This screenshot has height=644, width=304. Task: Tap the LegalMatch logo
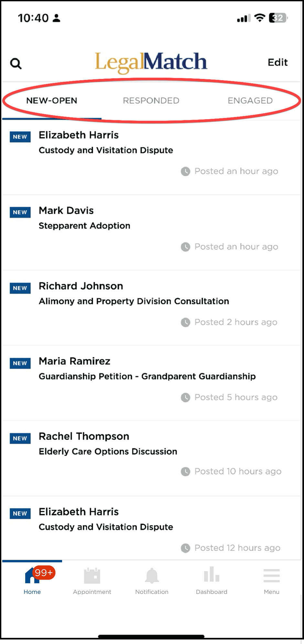(x=151, y=62)
